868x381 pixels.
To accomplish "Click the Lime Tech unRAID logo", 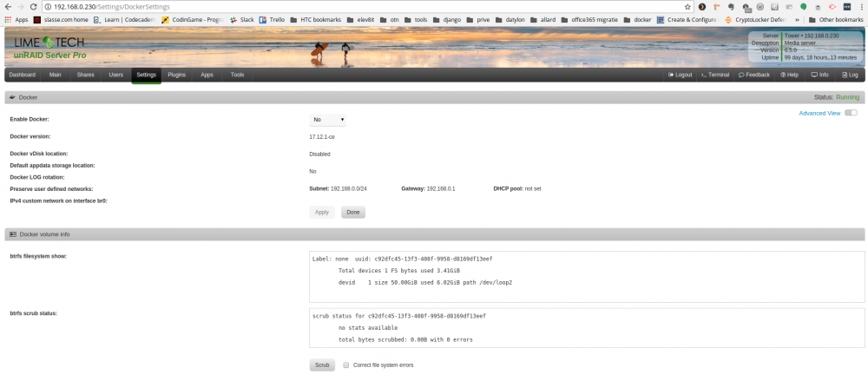I will click(x=49, y=49).
